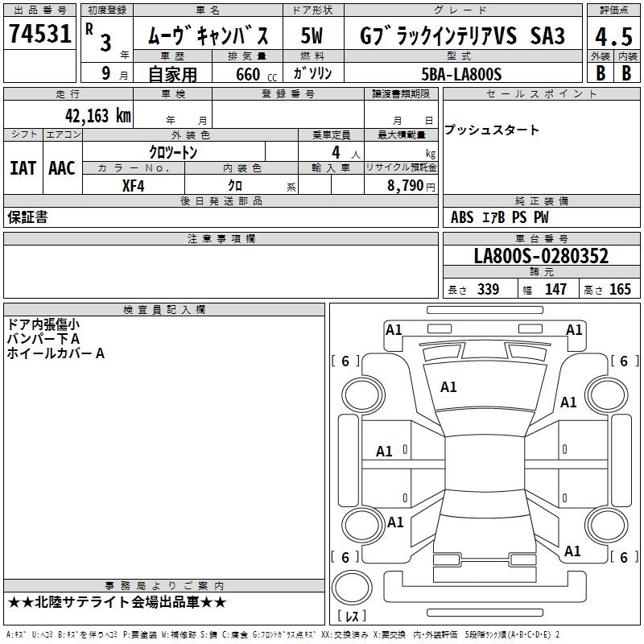Click A1 mark at right rear corner
The height and width of the screenshot is (644, 644).
click(x=572, y=551)
